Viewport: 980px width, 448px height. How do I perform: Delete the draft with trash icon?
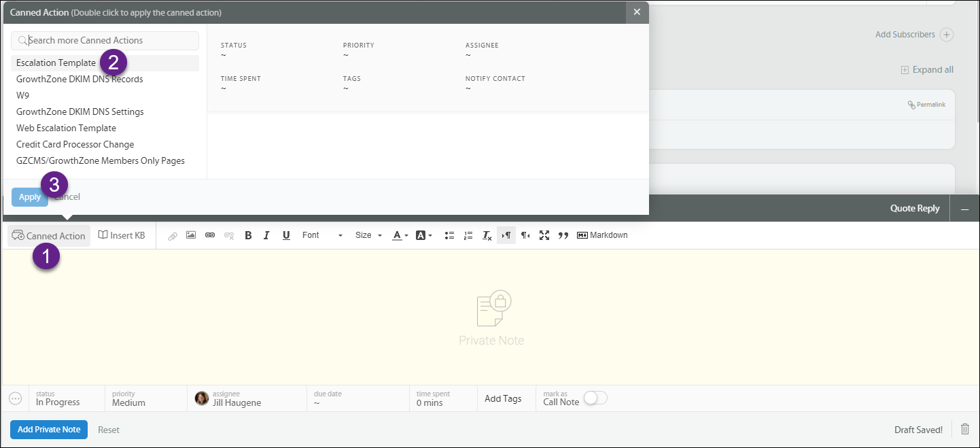point(965,429)
